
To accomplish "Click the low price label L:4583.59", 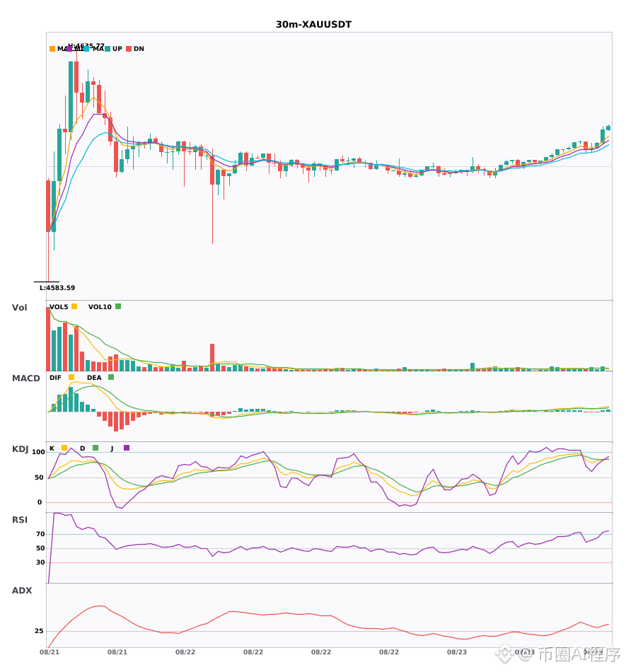I will point(57,288).
